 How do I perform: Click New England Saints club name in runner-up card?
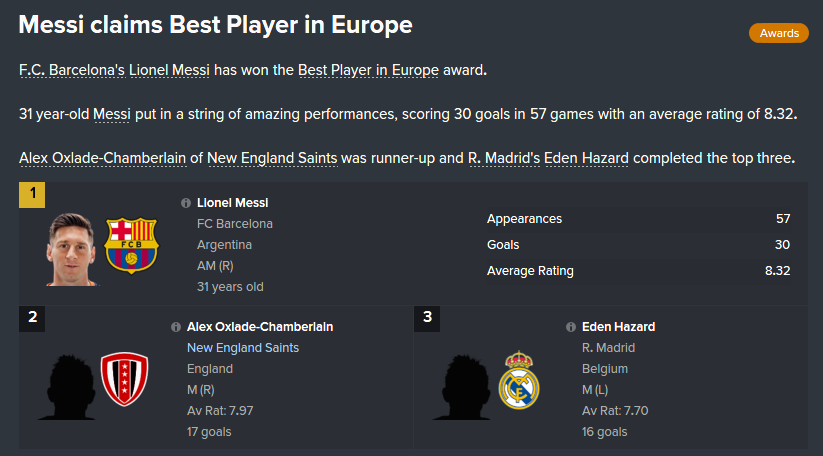coord(243,348)
